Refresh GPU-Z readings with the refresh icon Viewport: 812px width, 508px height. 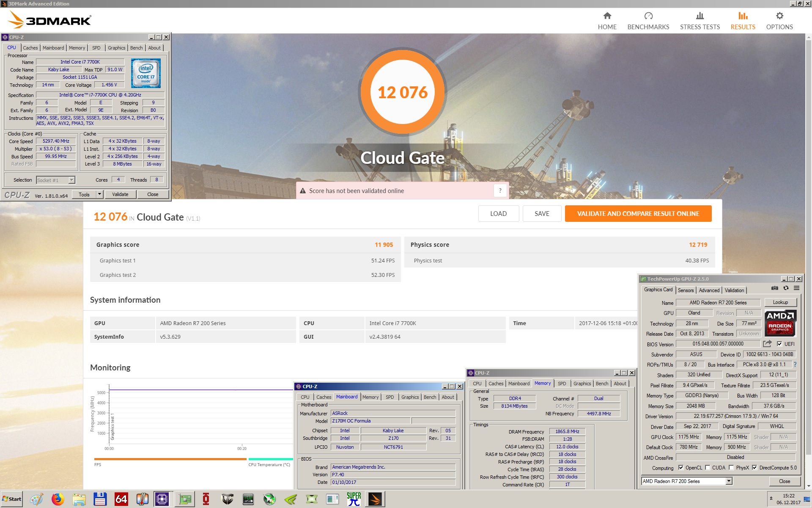[786, 288]
